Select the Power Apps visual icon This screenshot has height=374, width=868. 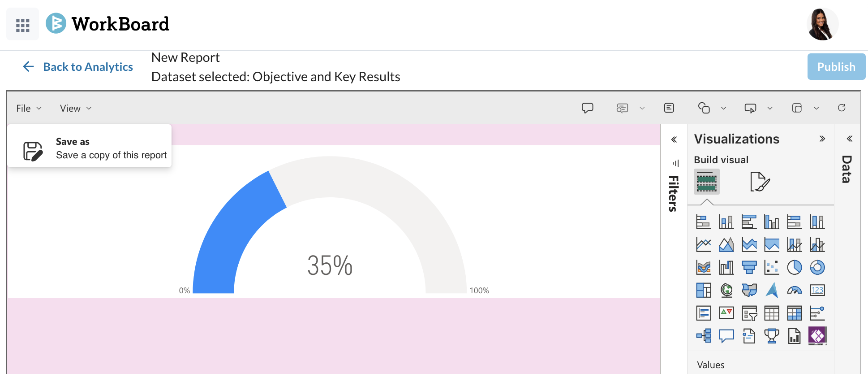coord(817,335)
